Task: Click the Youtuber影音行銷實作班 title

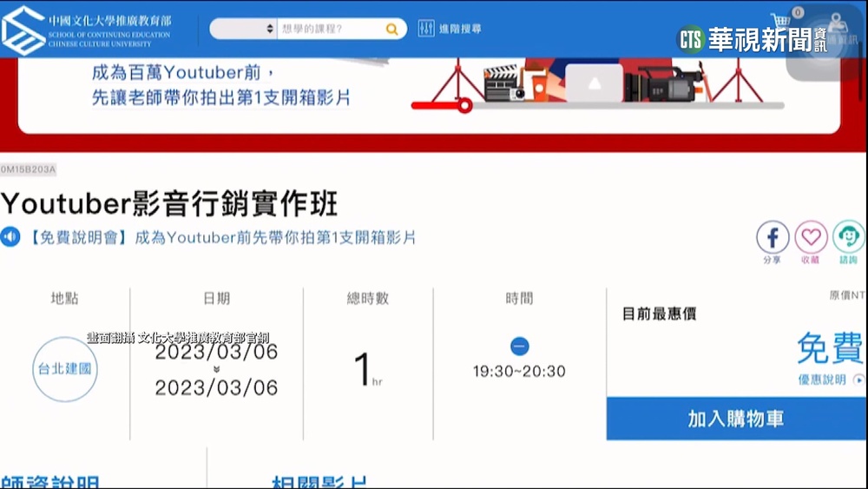Action: 169,204
